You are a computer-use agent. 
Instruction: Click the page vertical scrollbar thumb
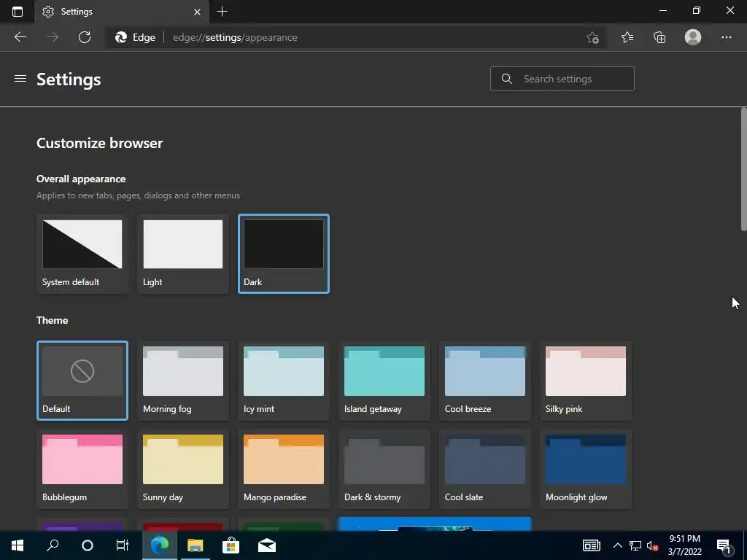(x=743, y=169)
